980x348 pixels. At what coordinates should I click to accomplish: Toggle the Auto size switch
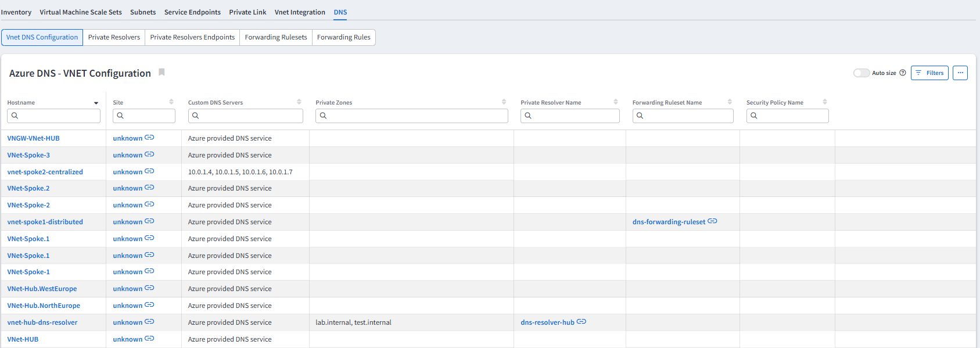point(861,73)
